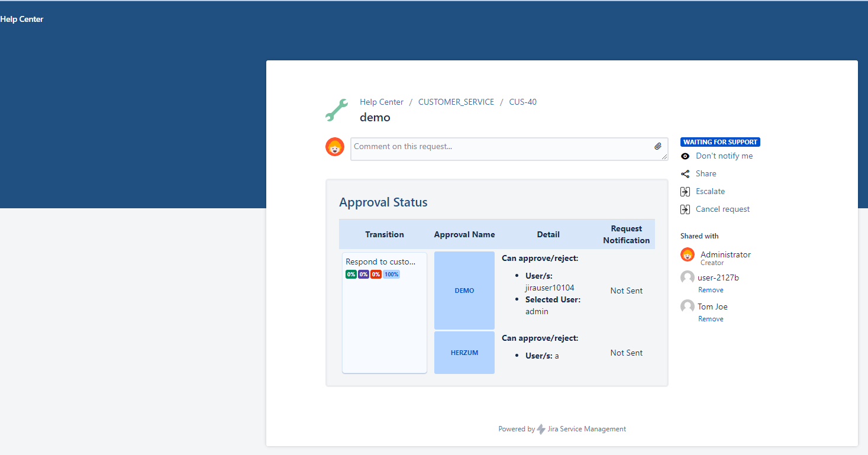This screenshot has height=455, width=868.
Task: Select the HERZUM approval name block
Action: 464,353
